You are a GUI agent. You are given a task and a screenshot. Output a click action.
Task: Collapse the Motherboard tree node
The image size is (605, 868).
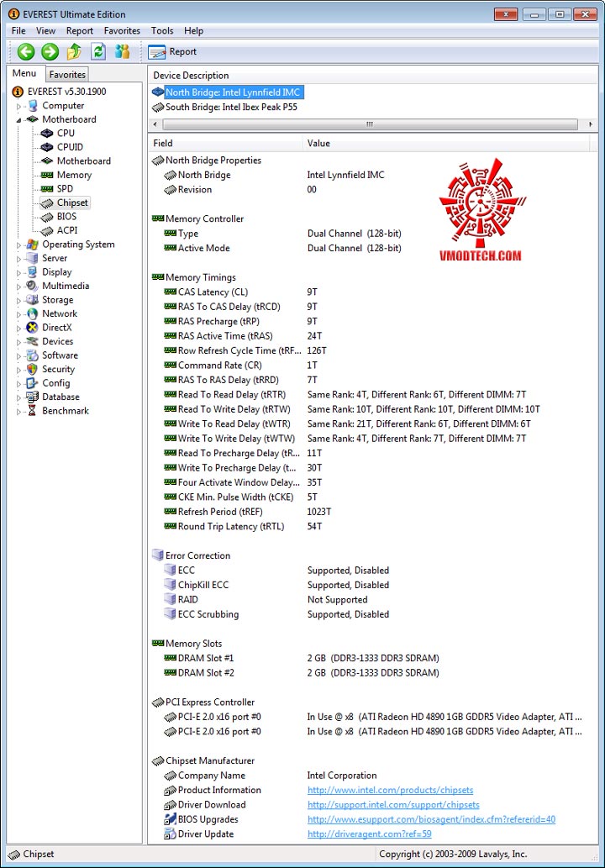[x=18, y=120]
